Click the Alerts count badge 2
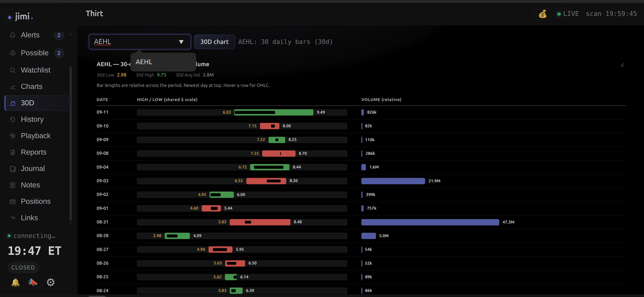 click(59, 35)
